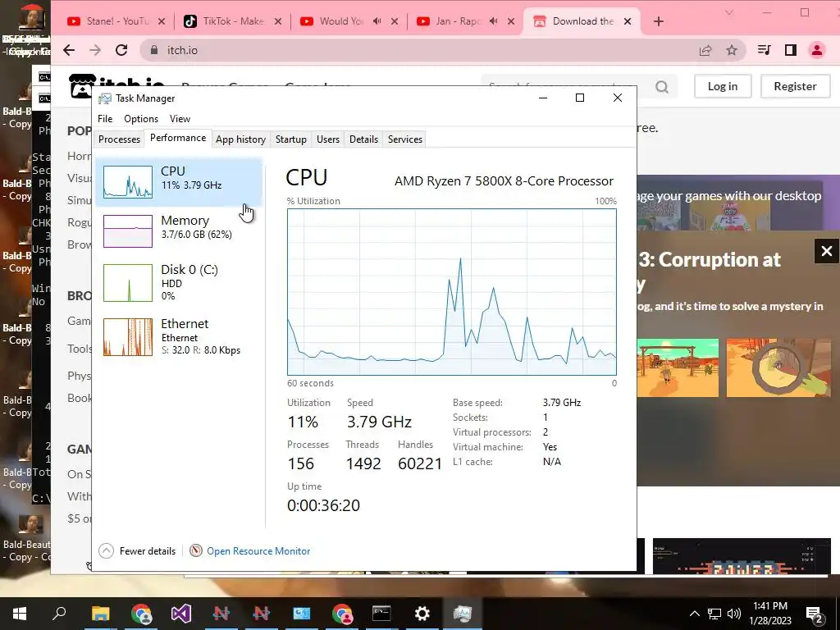840x630 pixels.
Task: Reload the itch.io page
Action: pos(121,50)
